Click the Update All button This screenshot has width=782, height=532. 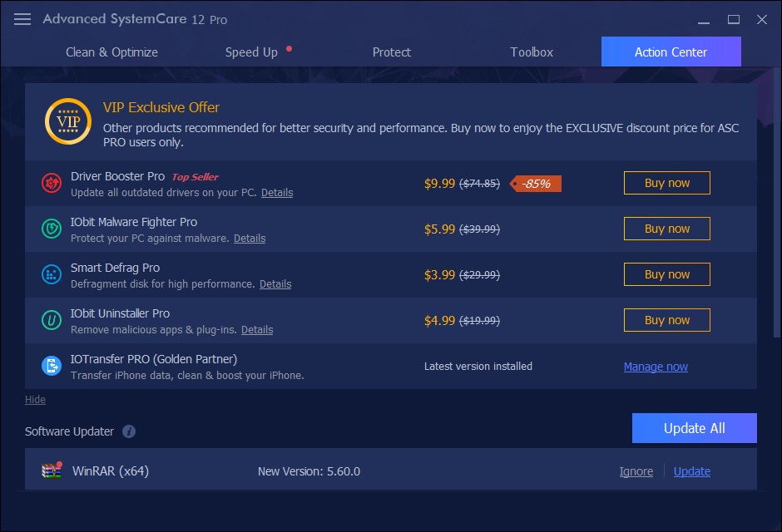pyautogui.click(x=694, y=428)
